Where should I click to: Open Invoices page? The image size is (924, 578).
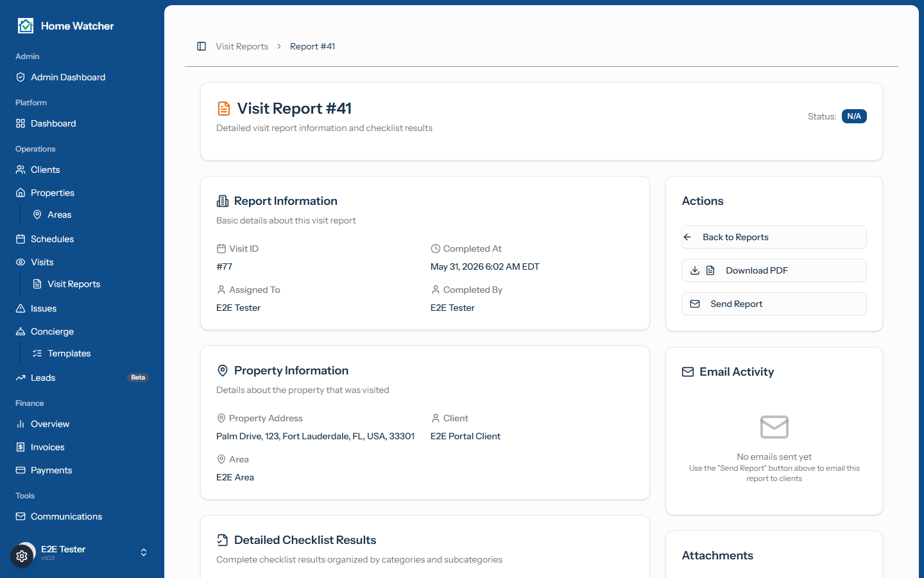click(x=82, y=447)
